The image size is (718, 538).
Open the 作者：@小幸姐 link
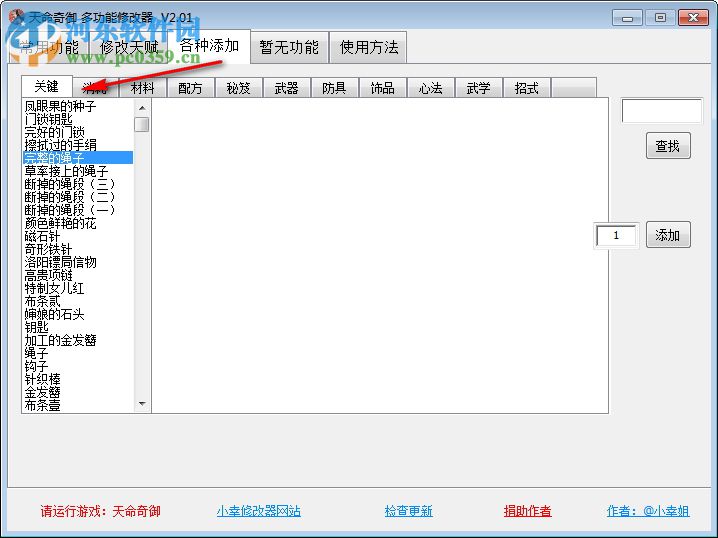coord(648,511)
